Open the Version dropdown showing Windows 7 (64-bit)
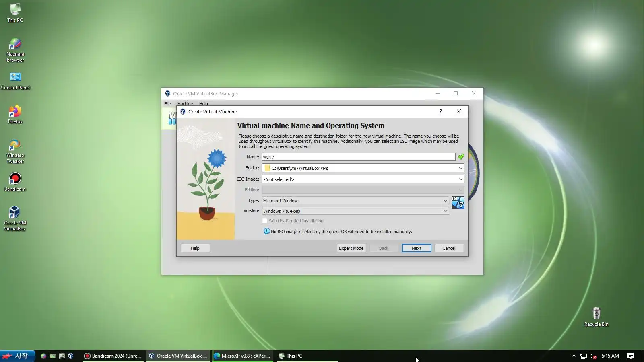The width and height of the screenshot is (644, 362). (x=355, y=211)
